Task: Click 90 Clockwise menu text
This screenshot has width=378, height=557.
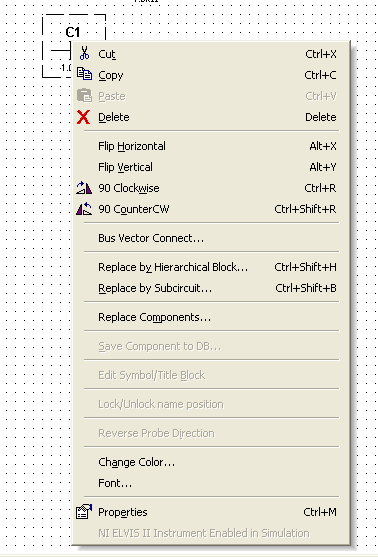Action: coord(129,188)
